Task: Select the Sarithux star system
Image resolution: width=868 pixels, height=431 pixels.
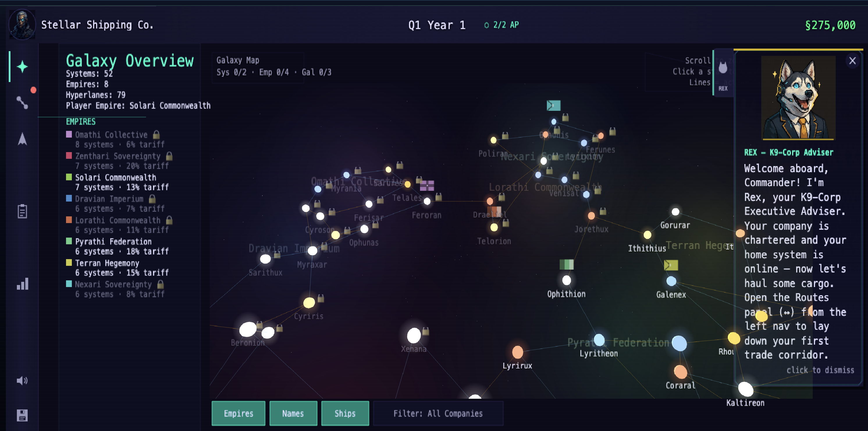Action: click(265, 259)
